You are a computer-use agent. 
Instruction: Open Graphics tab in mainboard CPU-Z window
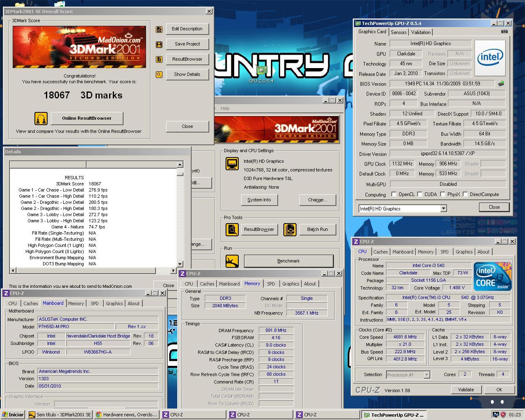(x=114, y=304)
